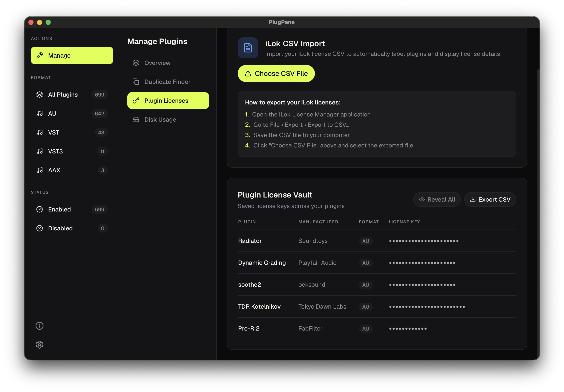Select the Pro-R 2 plugin name
This screenshot has height=392, width=564.
coord(249,328)
